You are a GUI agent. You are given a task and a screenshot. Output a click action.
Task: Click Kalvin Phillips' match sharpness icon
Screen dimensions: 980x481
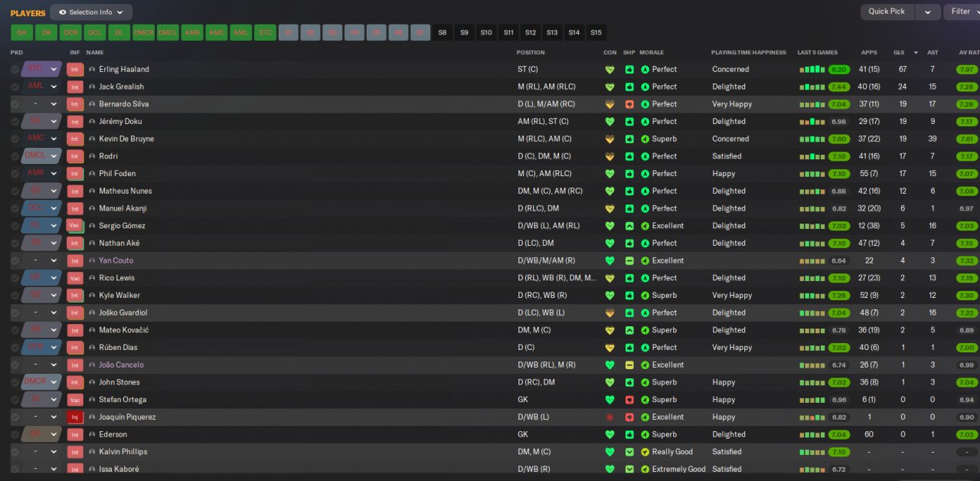pyautogui.click(x=629, y=452)
